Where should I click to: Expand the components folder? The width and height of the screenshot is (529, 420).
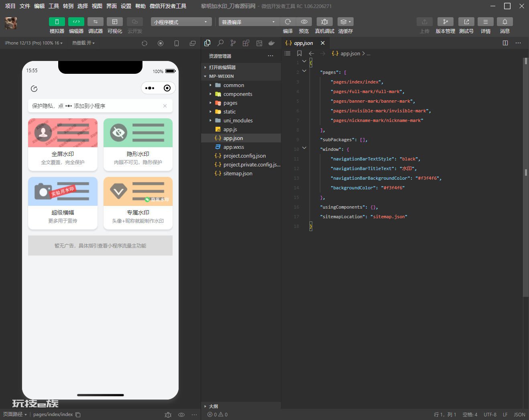pos(241,94)
